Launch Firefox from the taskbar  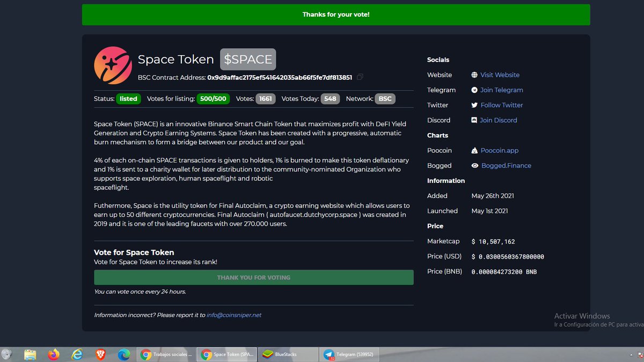click(x=54, y=354)
